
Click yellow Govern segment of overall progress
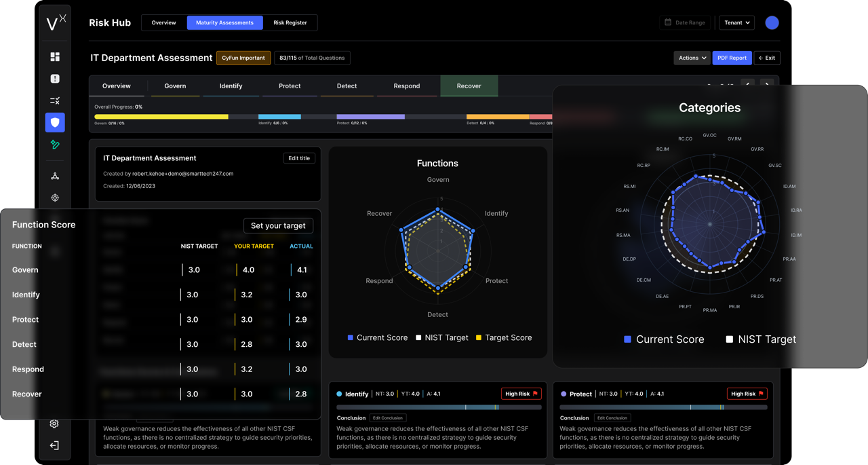161,117
